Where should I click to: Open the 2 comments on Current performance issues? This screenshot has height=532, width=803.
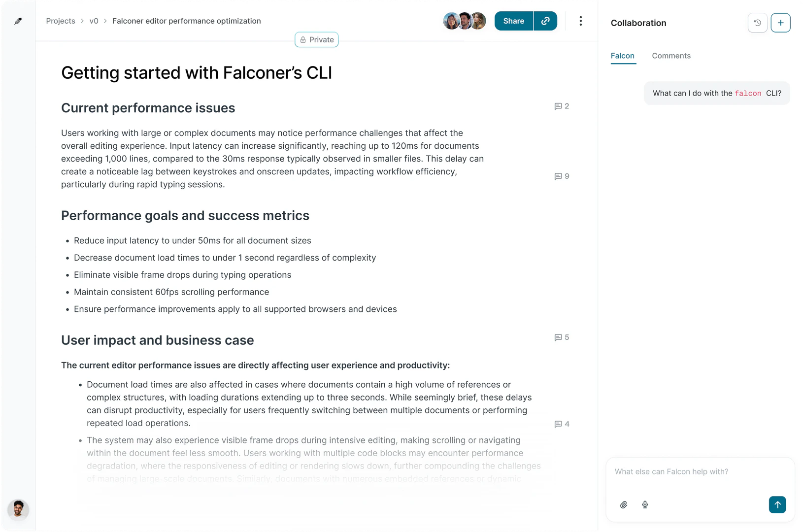pos(562,106)
